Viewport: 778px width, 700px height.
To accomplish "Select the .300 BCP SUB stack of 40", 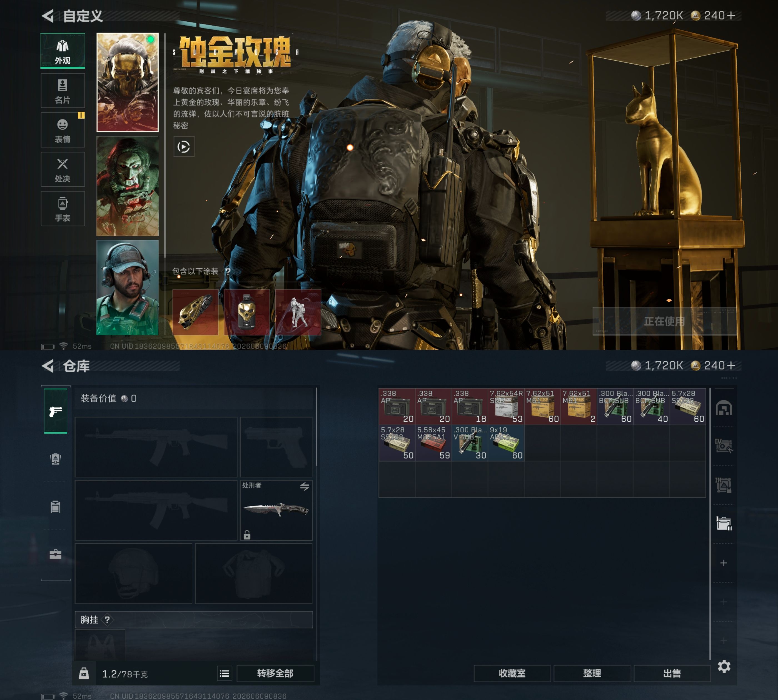I will 652,407.
